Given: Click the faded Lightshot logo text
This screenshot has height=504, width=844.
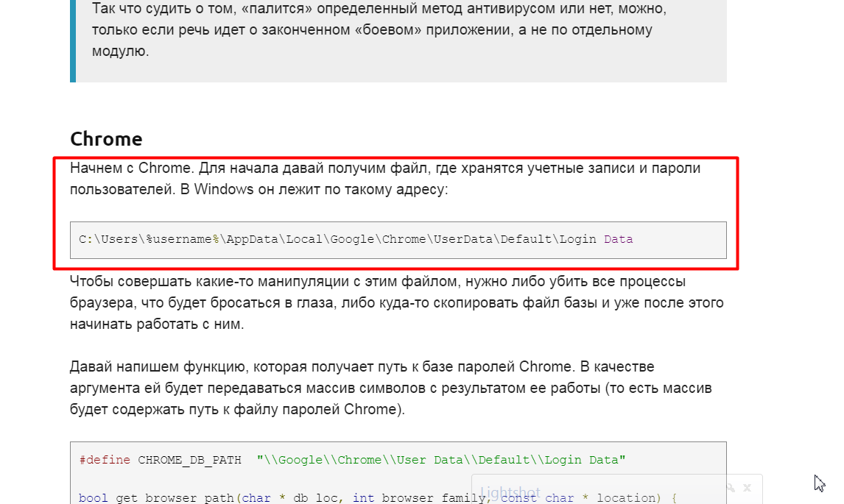Looking at the screenshot, I should pos(510,492).
